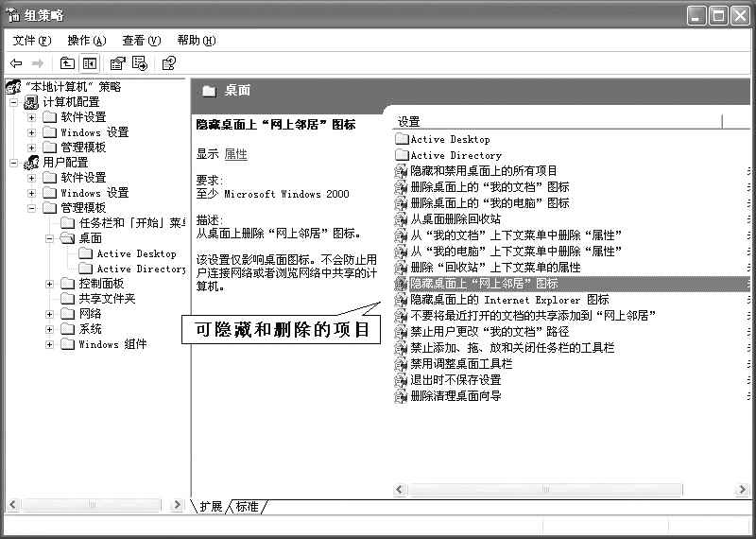The width and height of the screenshot is (756, 539).
Task: Open the 帮助(H) menu
Action: pos(197,41)
